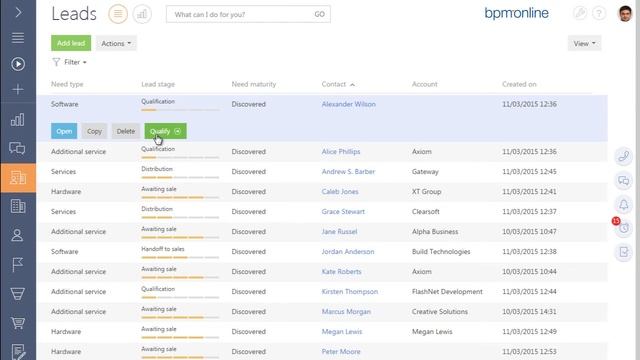Open the Accounts building sidebar icon
Viewport: 640px width, 360px height.
click(x=18, y=206)
